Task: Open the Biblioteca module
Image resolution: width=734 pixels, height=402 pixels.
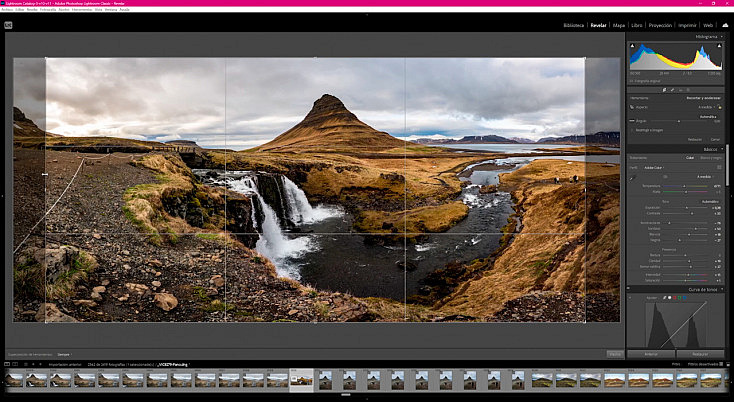Action: pyautogui.click(x=573, y=25)
